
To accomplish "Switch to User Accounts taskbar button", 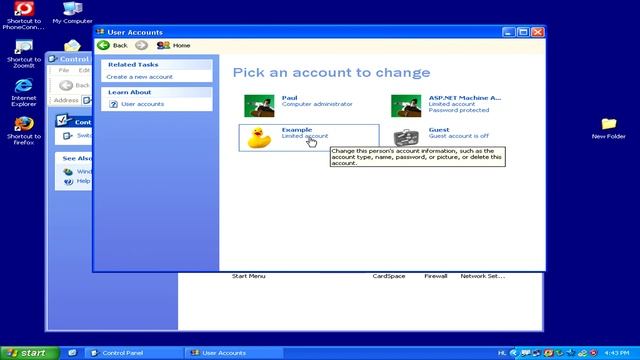I will pyautogui.click(x=233, y=353).
